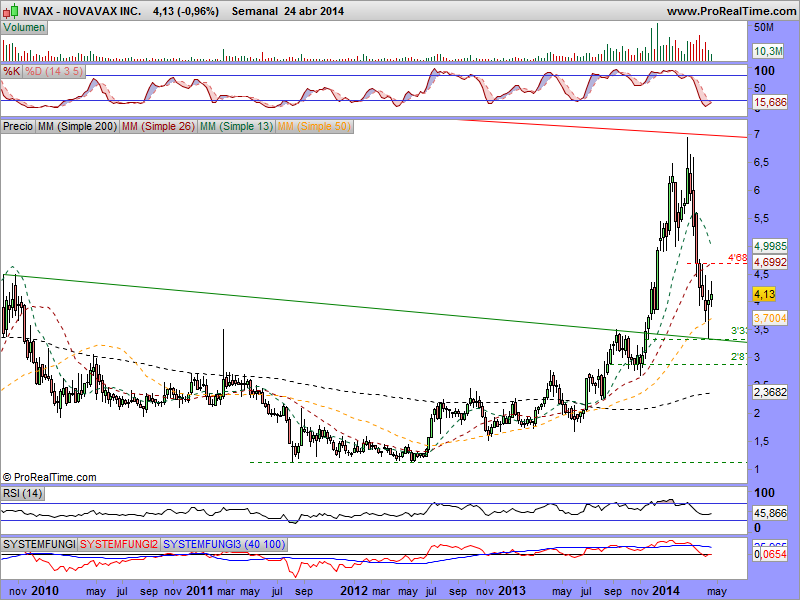The height and width of the screenshot is (600, 800).
Task: Click the red 4'68 resistance level label
Action: click(x=737, y=258)
